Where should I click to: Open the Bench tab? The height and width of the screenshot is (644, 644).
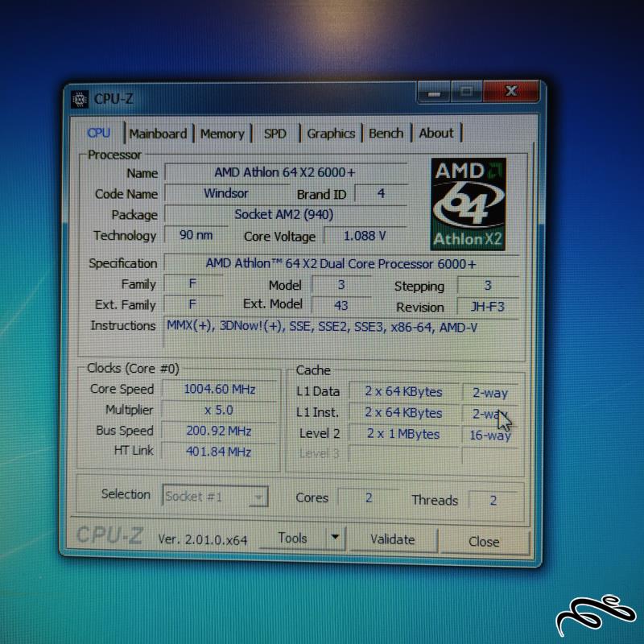click(x=386, y=133)
